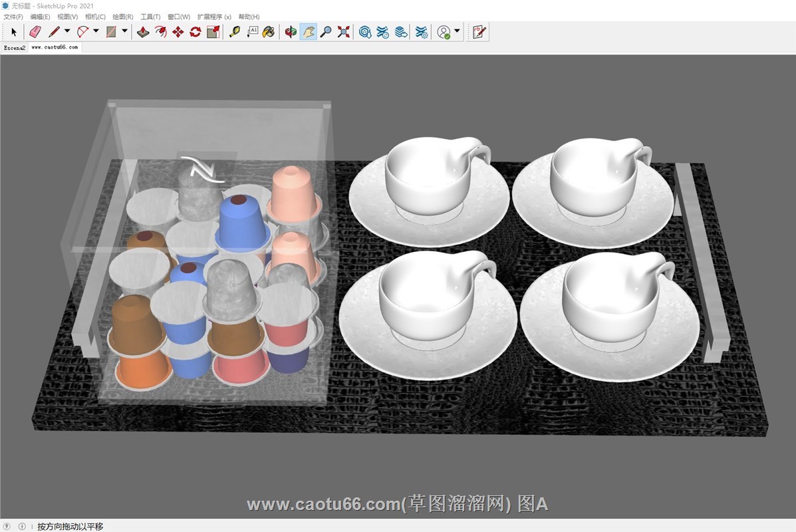Expand the arc tool dropdown arrow
Viewport: 796px width, 532px height.
click(96, 31)
